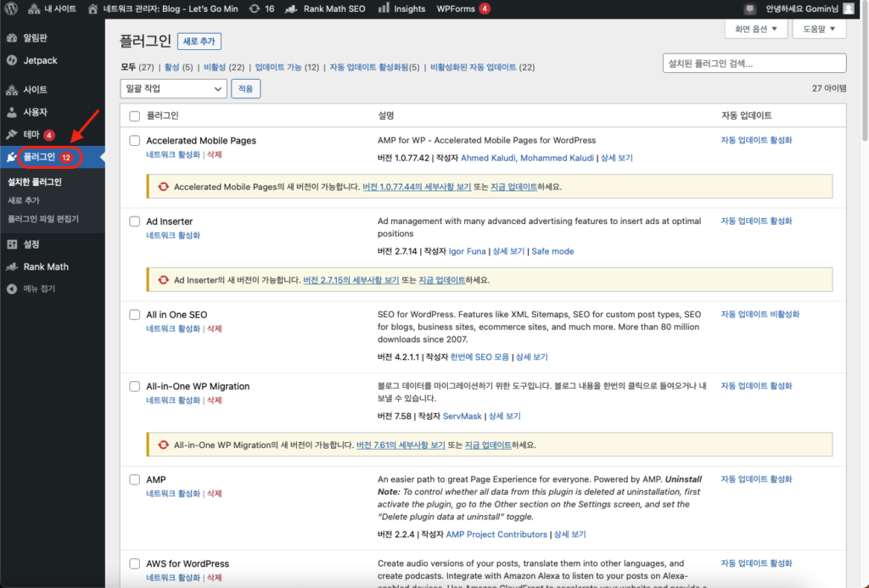Click Accelerated Mobile Pages update refresh icon
Screen dimensions: 869x588
pyautogui.click(x=163, y=187)
